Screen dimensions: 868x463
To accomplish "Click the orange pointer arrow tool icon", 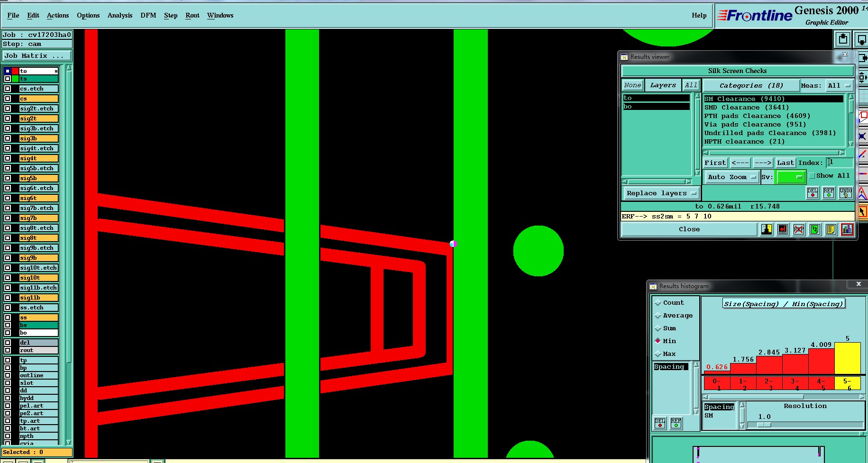I will click(x=863, y=212).
